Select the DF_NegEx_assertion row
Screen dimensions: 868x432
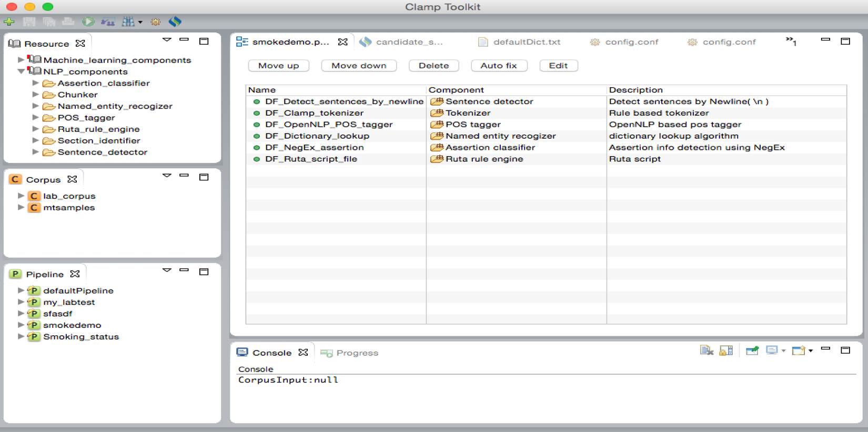tap(314, 148)
